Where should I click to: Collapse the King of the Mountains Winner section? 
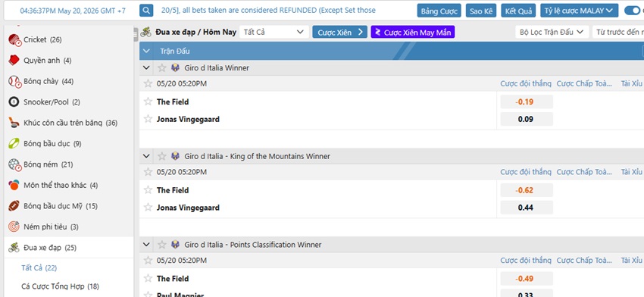(x=146, y=156)
